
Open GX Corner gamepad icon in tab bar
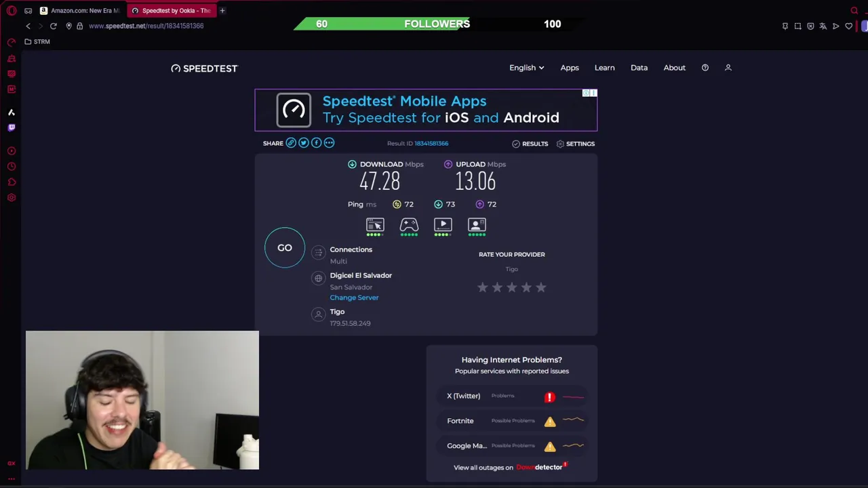pyautogui.click(x=28, y=11)
